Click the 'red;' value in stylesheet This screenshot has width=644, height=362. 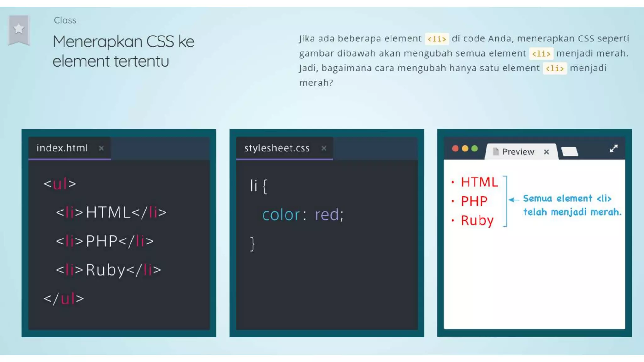tap(330, 215)
